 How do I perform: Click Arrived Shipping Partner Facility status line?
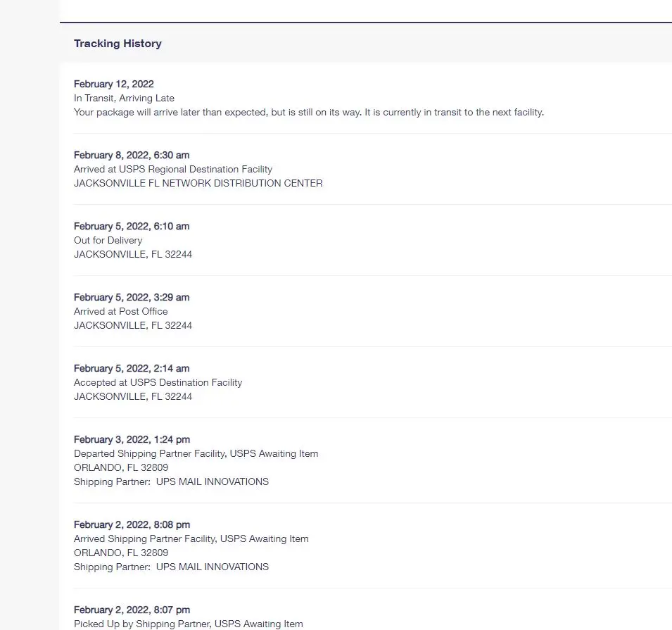(191, 538)
